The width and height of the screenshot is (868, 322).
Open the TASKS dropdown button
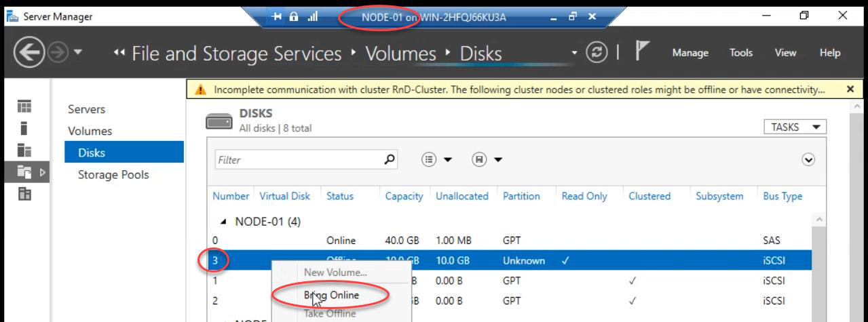(795, 127)
